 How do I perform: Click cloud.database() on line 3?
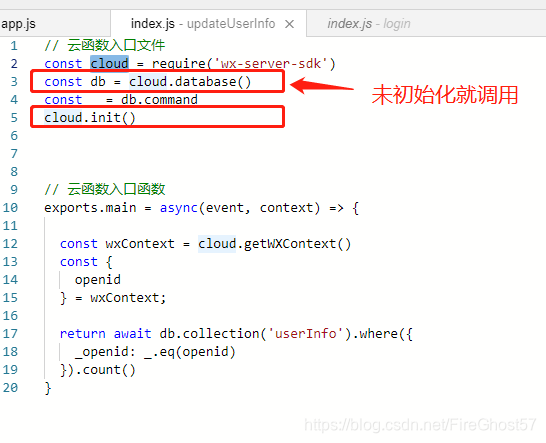[190, 82]
